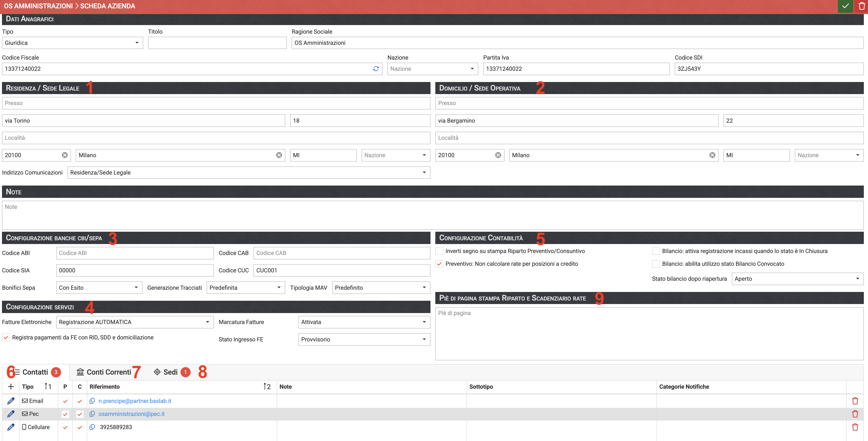Click into the Ragione Sociale input field

tap(577, 43)
